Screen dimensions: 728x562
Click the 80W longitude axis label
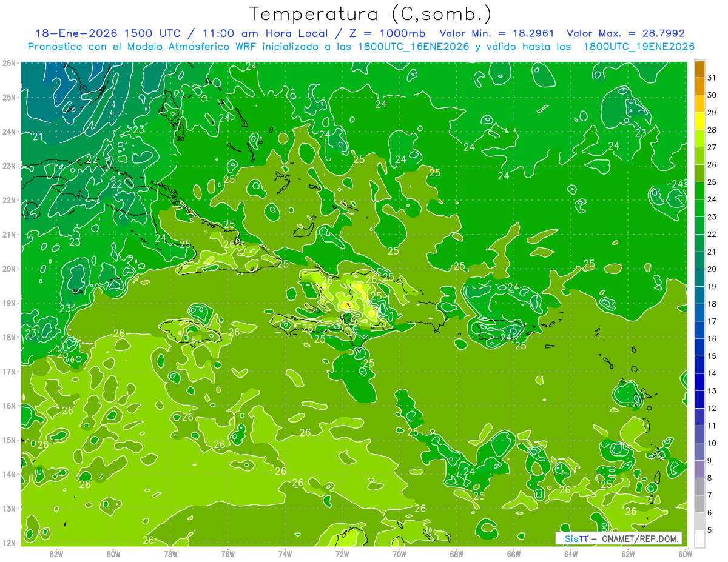point(113,554)
